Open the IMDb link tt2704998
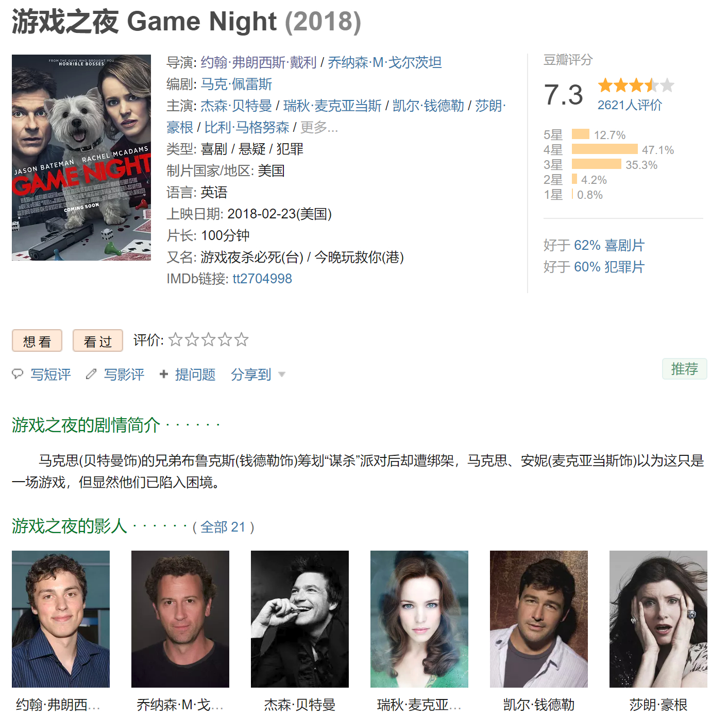The width and height of the screenshot is (728, 717). [x=262, y=279]
